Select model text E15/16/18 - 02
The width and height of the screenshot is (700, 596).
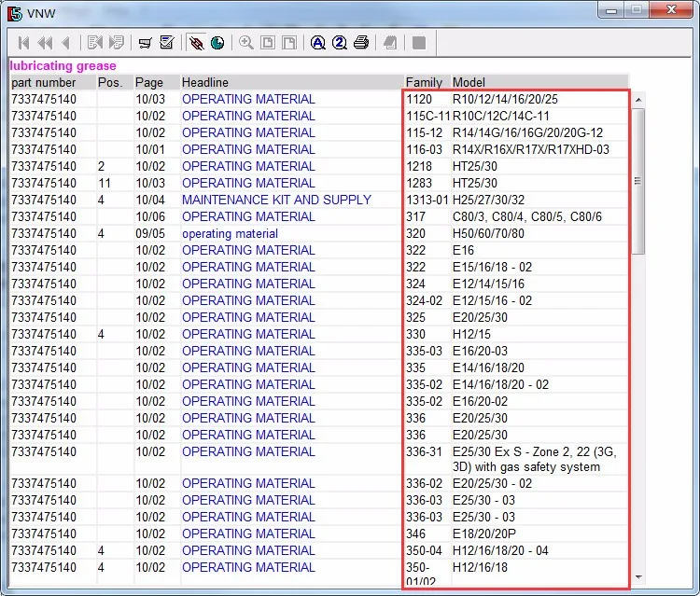tap(493, 267)
